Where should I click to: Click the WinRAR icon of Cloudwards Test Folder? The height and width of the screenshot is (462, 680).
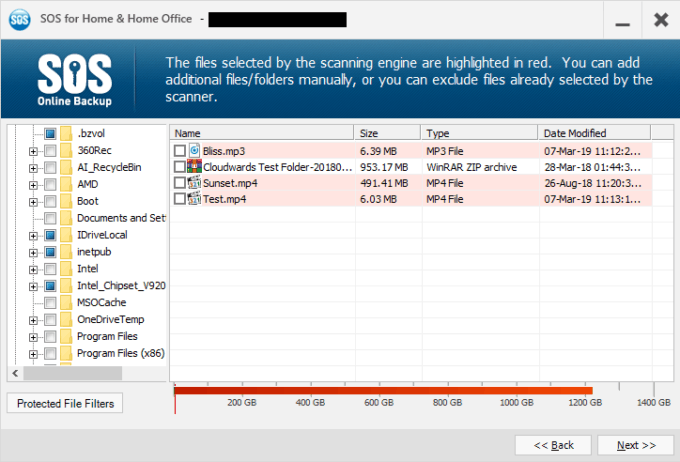[x=194, y=167]
